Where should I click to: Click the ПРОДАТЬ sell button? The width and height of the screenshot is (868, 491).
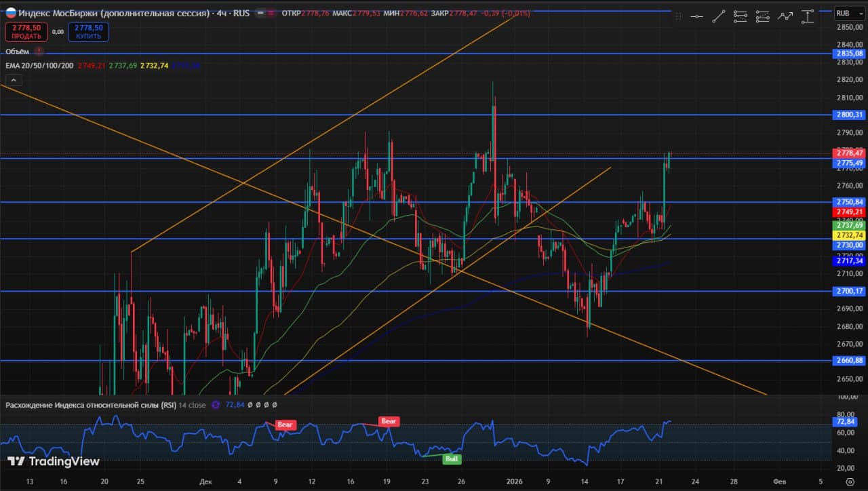point(26,32)
